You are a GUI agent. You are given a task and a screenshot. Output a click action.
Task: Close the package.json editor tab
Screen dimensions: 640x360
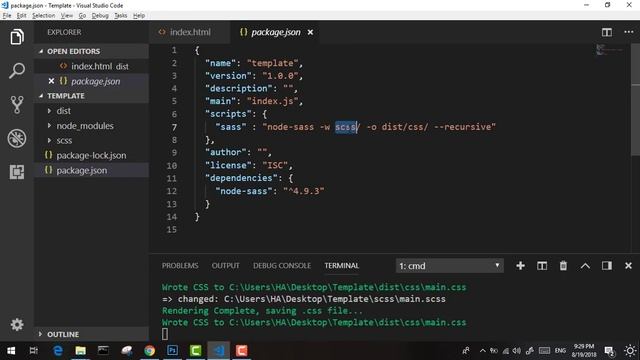310,32
